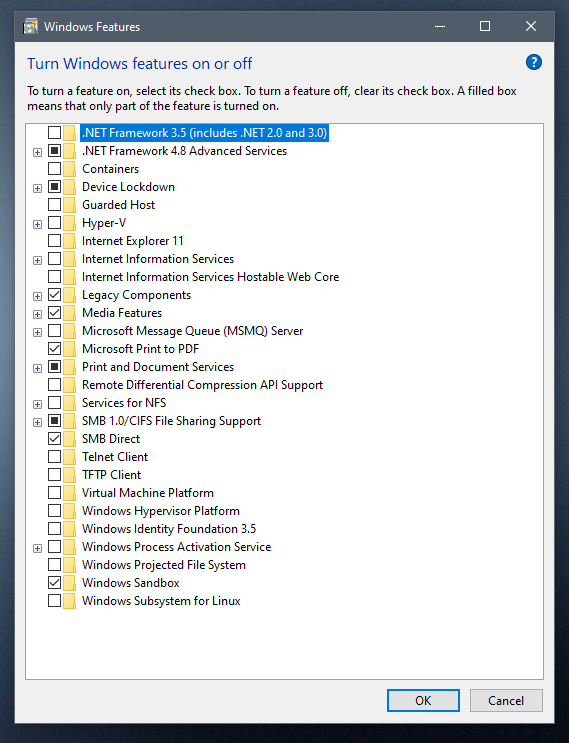
Task: Expand the Device Lockdown tree node
Action: pyautogui.click(x=37, y=188)
